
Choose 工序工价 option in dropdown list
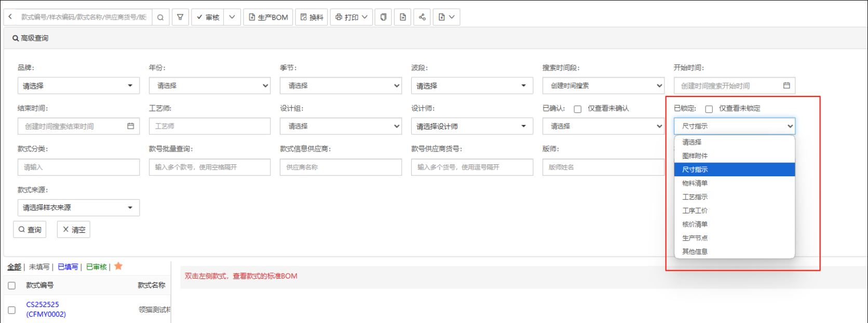point(695,210)
